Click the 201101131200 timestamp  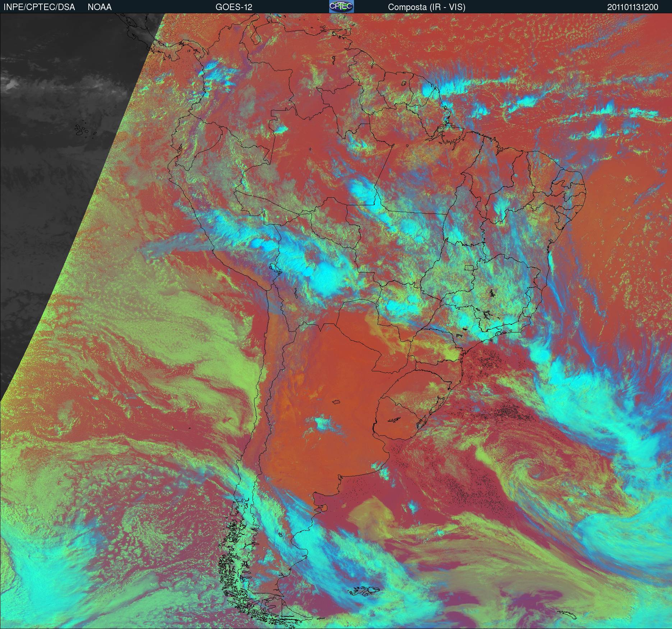(x=633, y=7)
